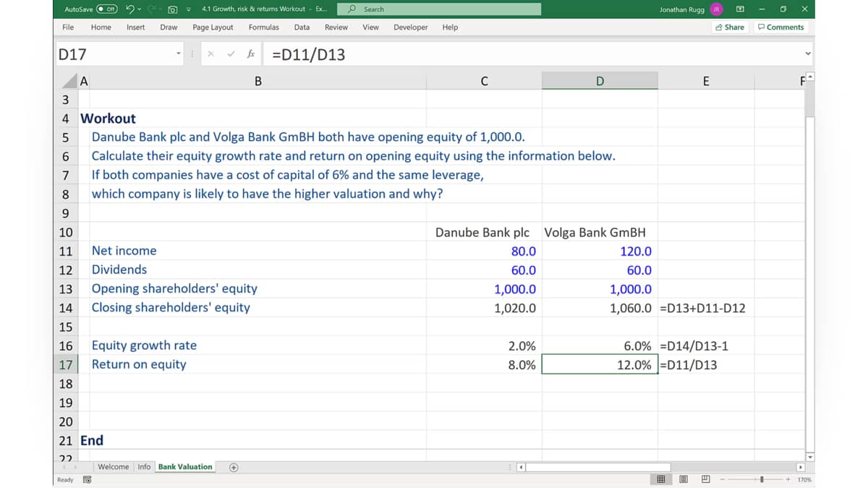The width and height of the screenshot is (868, 488).
Task: Open the File menu
Action: coord(68,27)
